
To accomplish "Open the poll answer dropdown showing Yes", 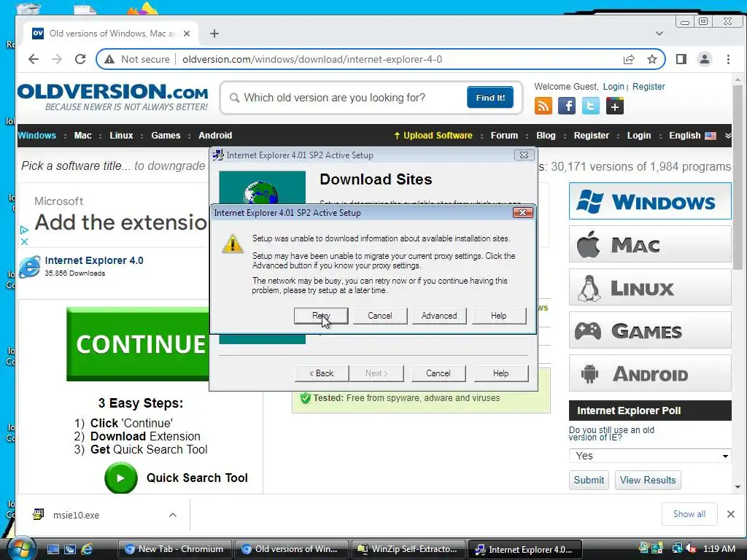I will [x=650, y=456].
